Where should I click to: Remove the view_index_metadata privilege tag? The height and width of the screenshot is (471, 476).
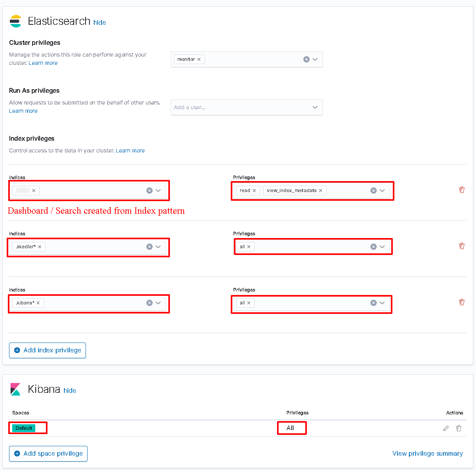point(321,191)
